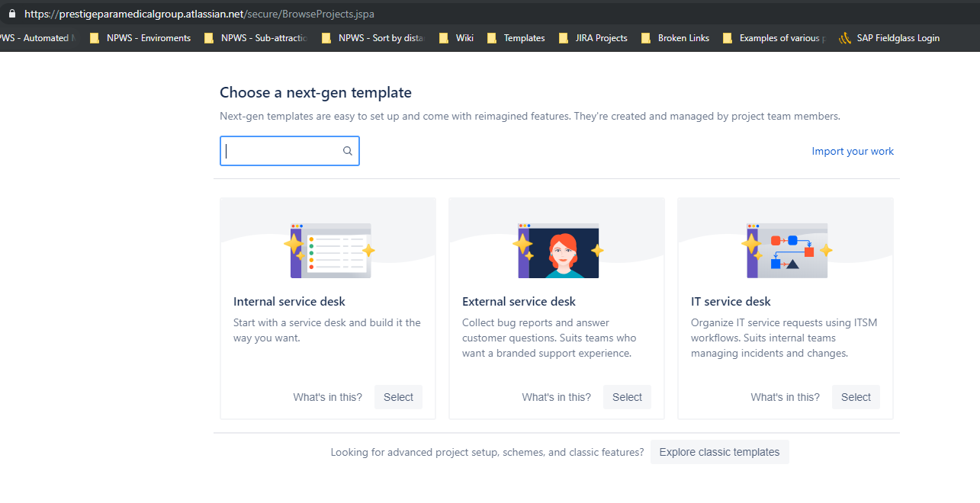
Task: Open the Broken Links bookmark
Action: click(x=682, y=37)
